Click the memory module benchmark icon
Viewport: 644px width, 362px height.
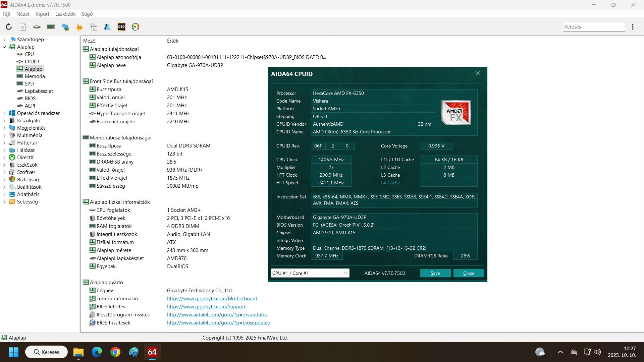(51, 27)
